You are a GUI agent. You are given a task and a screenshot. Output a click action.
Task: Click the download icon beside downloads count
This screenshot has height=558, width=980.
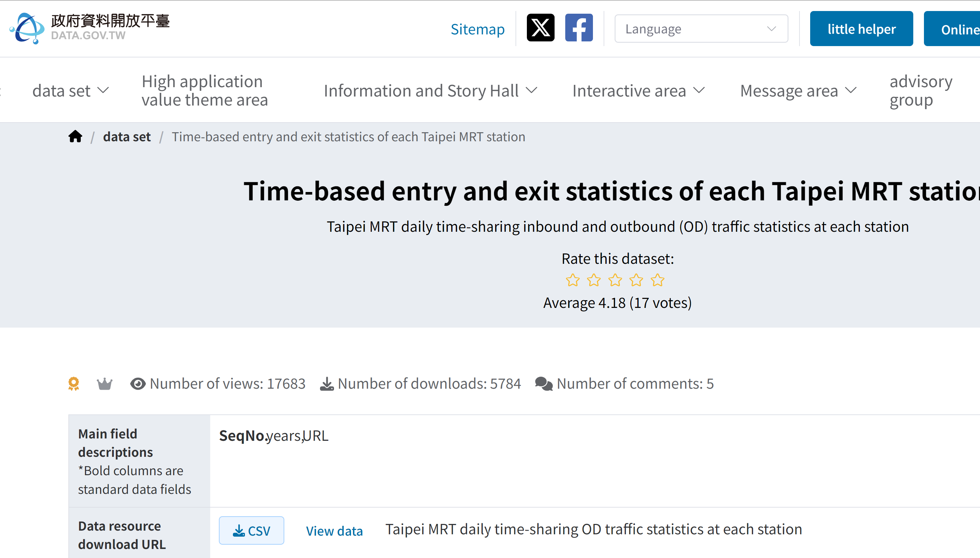(327, 384)
